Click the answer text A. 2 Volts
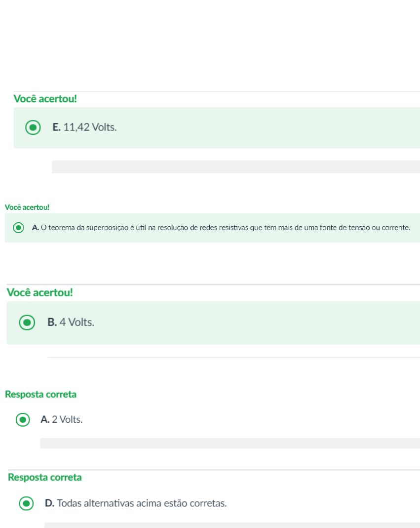Image resolution: width=420 pixels, height=528 pixels. (62, 419)
